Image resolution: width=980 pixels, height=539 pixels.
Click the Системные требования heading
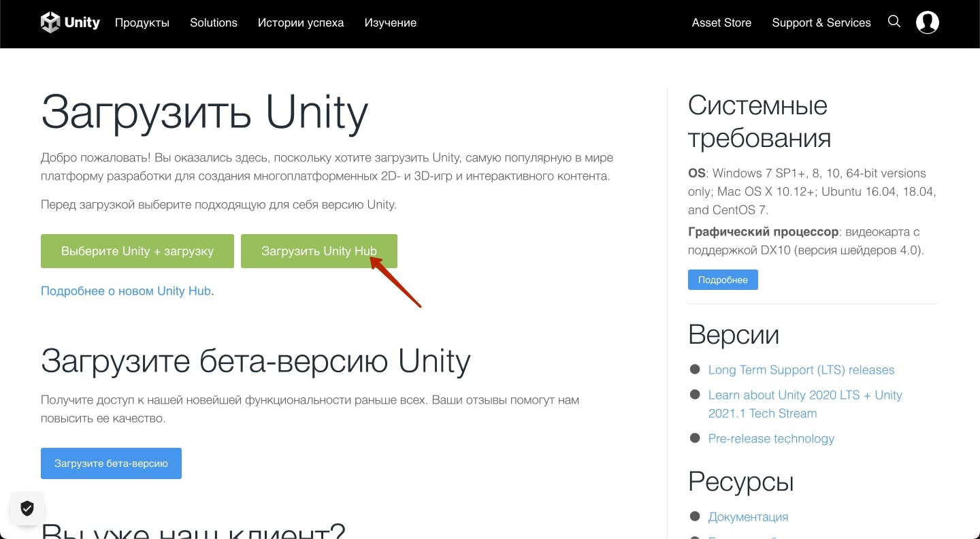click(x=759, y=122)
